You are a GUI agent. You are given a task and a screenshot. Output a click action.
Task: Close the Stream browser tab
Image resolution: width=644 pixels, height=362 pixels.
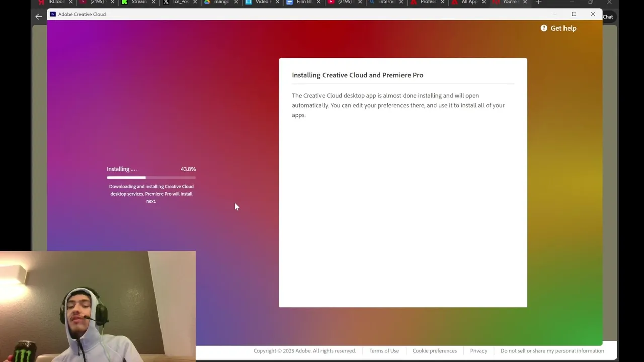pos(153,2)
